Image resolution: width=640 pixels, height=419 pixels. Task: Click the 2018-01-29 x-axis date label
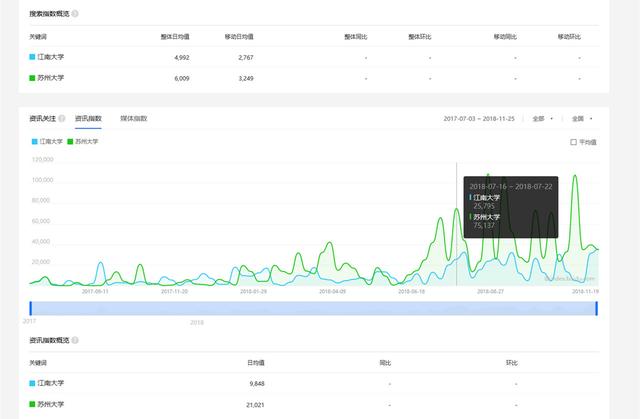(253, 291)
